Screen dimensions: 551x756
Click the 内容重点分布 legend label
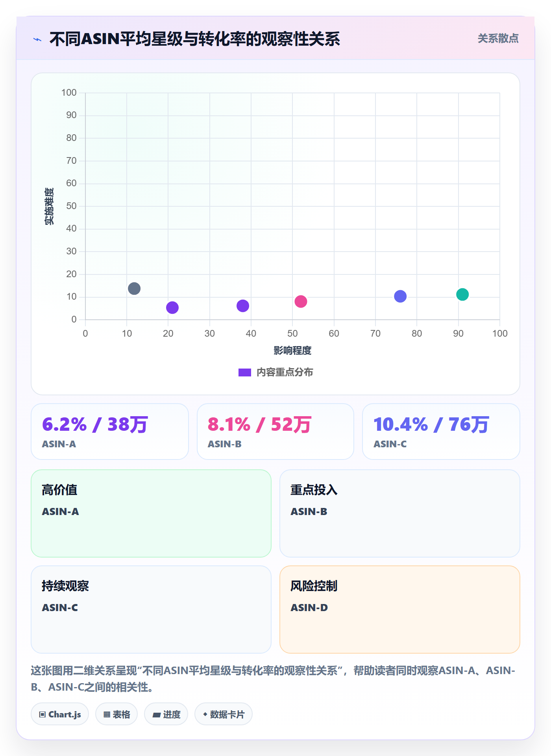(285, 372)
